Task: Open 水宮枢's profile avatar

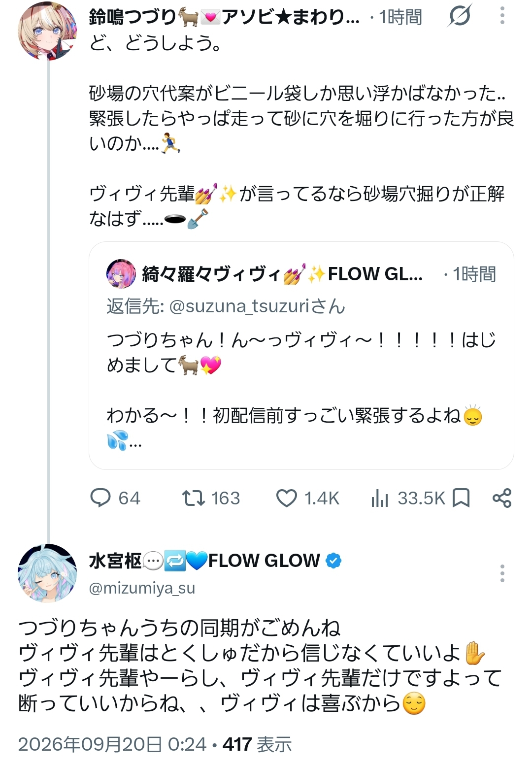Action: pyautogui.click(x=47, y=573)
